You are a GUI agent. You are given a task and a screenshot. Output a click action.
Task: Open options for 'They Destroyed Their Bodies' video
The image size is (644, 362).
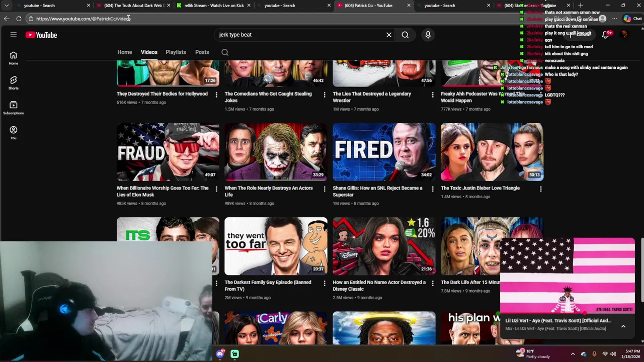pos(216,95)
